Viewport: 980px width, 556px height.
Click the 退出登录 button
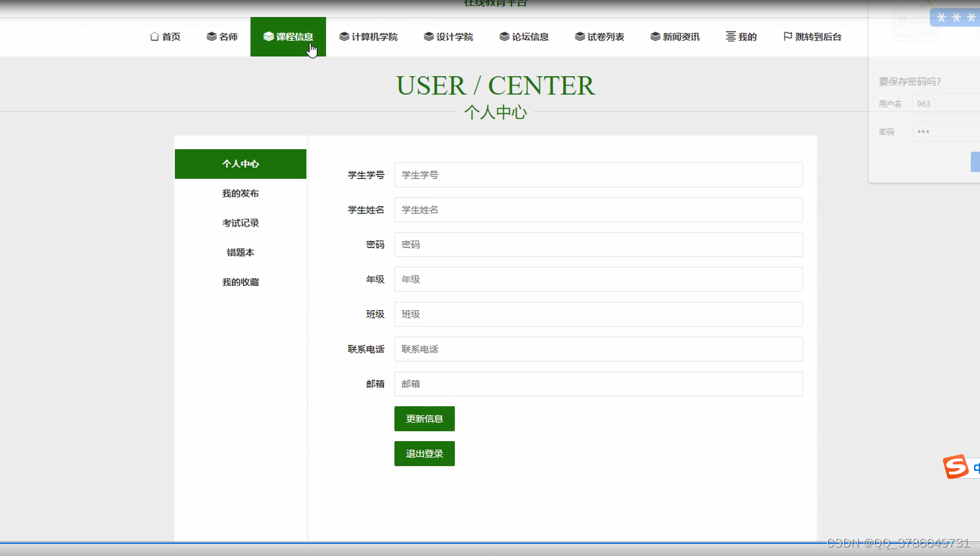[x=424, y=454]
